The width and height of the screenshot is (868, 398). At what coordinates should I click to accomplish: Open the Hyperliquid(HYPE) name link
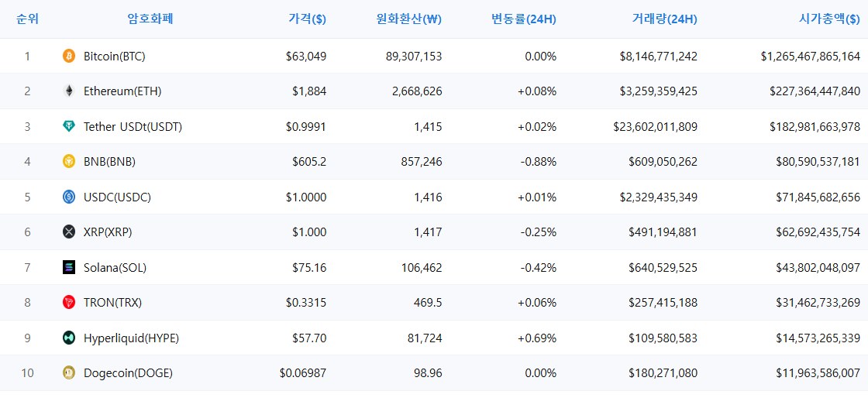(131, 338)
